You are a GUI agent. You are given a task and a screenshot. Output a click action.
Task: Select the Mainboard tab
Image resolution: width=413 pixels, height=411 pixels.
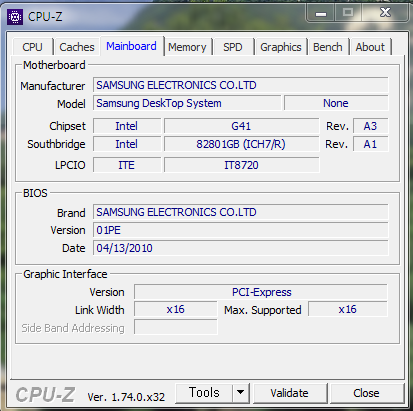131,46
